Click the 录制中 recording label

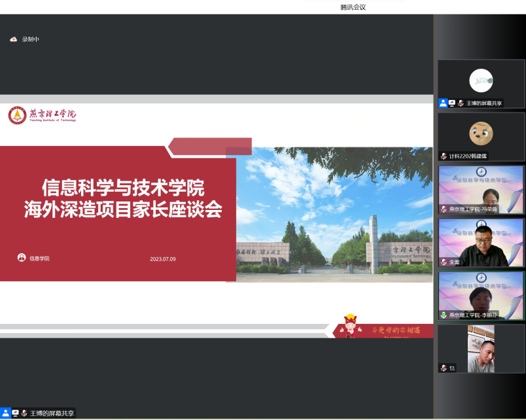[31, 39]
